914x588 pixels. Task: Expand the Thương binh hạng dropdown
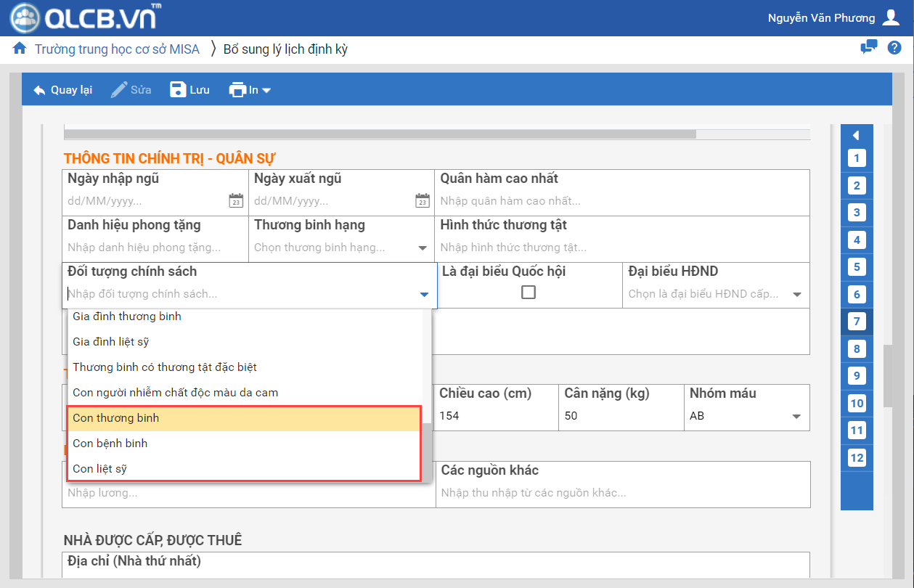pyautogui.click(x=423, y=248)
